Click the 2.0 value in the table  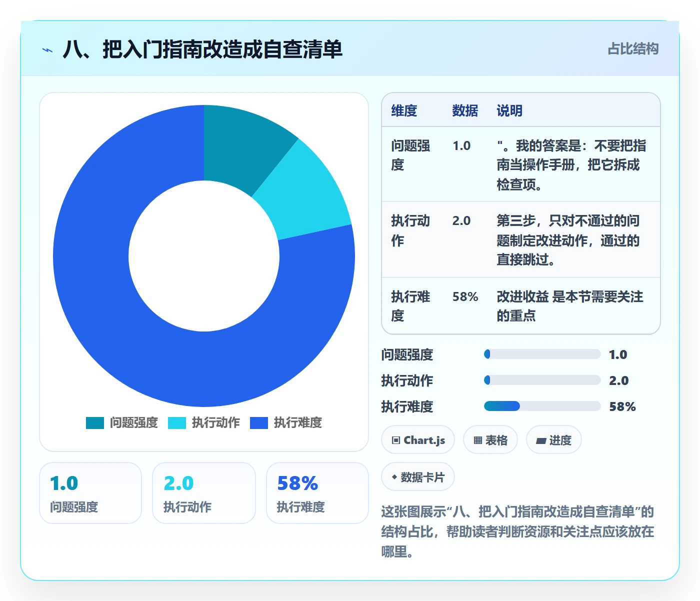point(461,220)
